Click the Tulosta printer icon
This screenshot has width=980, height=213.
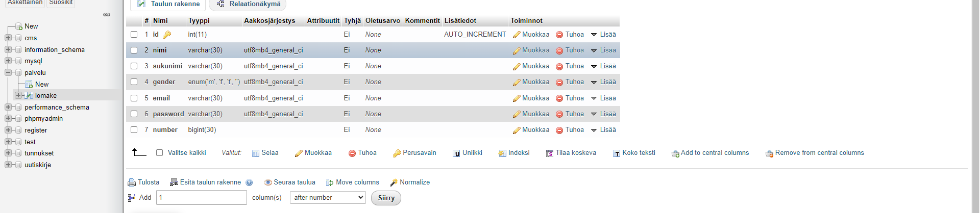(x=132, y=182)
